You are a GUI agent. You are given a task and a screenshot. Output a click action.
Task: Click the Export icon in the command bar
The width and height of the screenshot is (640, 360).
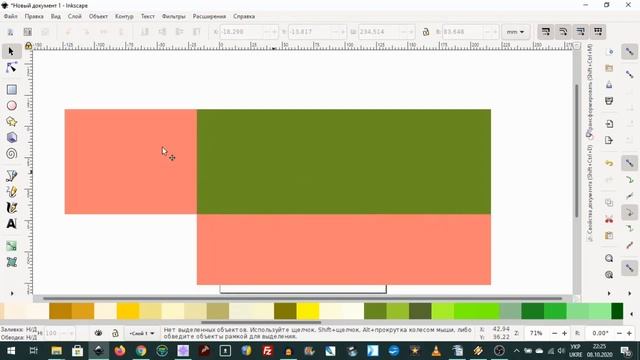tap(609, 140)
